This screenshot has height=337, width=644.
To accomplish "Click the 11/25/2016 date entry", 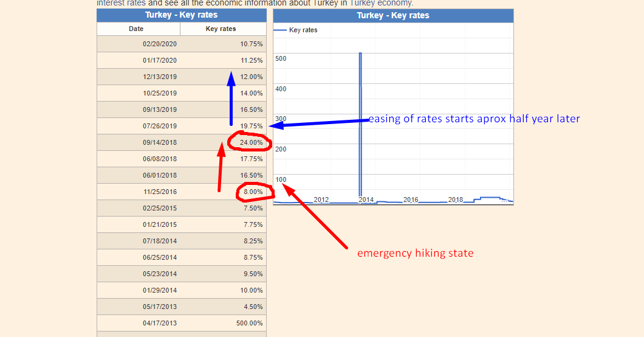I will [x=160, y=192].
